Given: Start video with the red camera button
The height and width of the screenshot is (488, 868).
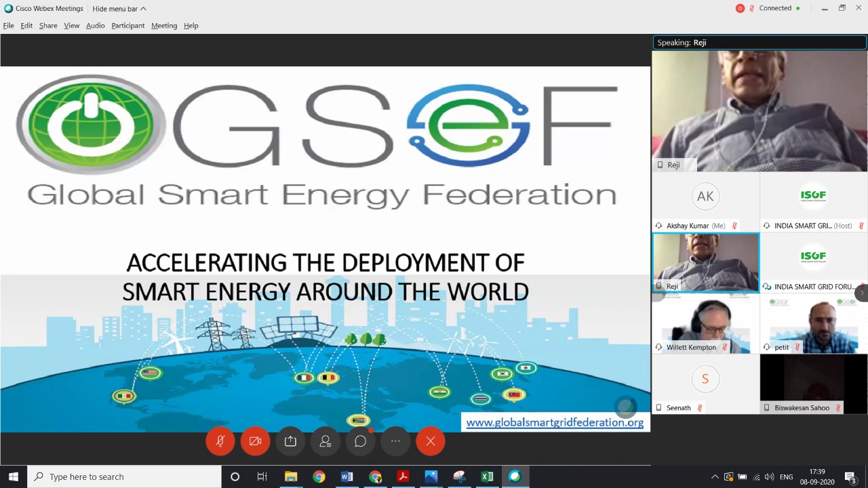Looking at the screenshot, I should click(256, 441).
